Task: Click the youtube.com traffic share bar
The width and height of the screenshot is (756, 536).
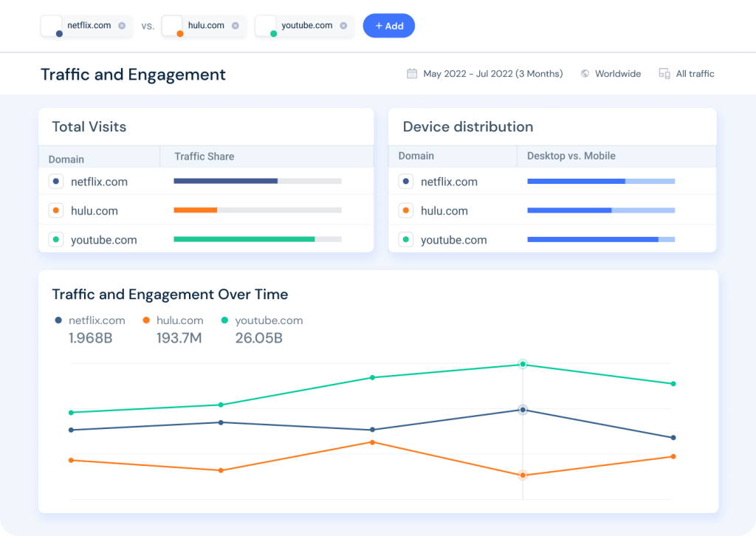Action: (x=244, y=239)
